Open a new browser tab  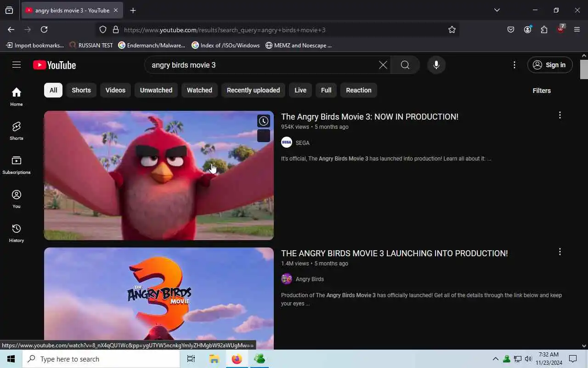133,10
